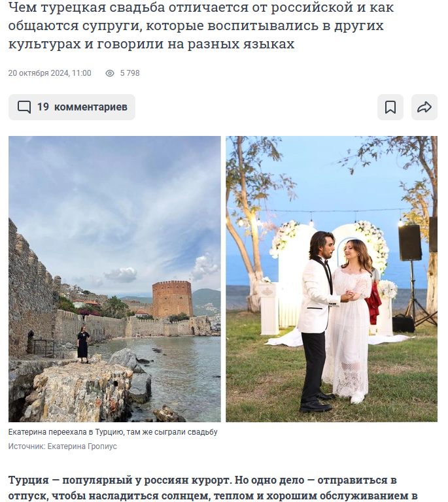Screen dimensions: 448x502
Task: Click the source Екатерина Гропиус text
Action: pyautogui.click(x=62, y=446)
